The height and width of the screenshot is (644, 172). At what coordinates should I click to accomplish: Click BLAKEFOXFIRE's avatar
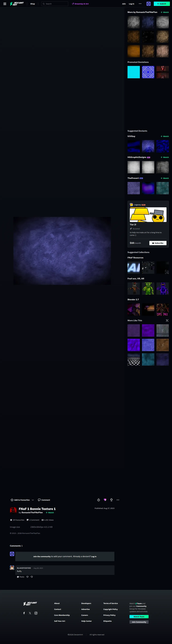click(12, 567)
